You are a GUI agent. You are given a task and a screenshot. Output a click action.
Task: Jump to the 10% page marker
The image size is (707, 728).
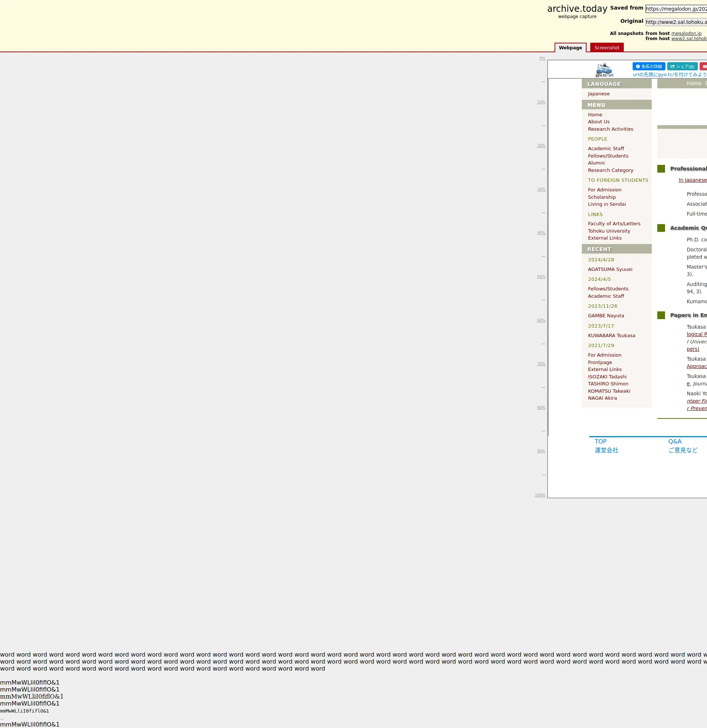tap(541, 102)
